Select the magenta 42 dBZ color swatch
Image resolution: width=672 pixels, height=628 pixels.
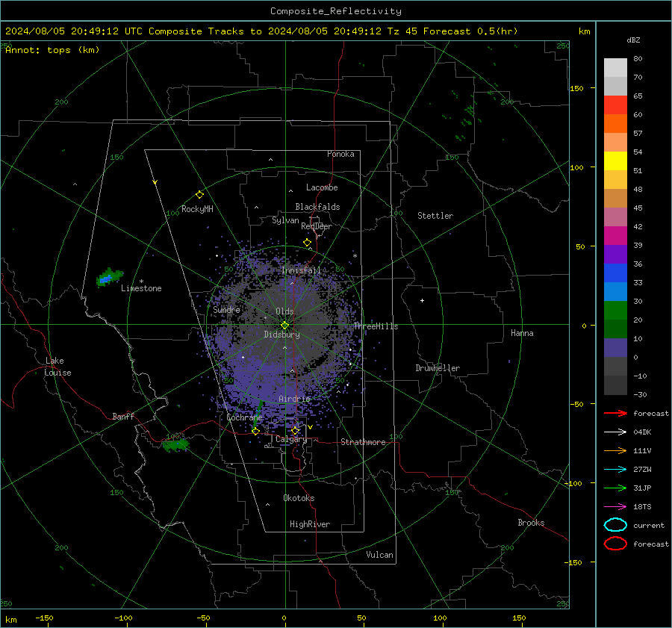(x=615, y=235)
